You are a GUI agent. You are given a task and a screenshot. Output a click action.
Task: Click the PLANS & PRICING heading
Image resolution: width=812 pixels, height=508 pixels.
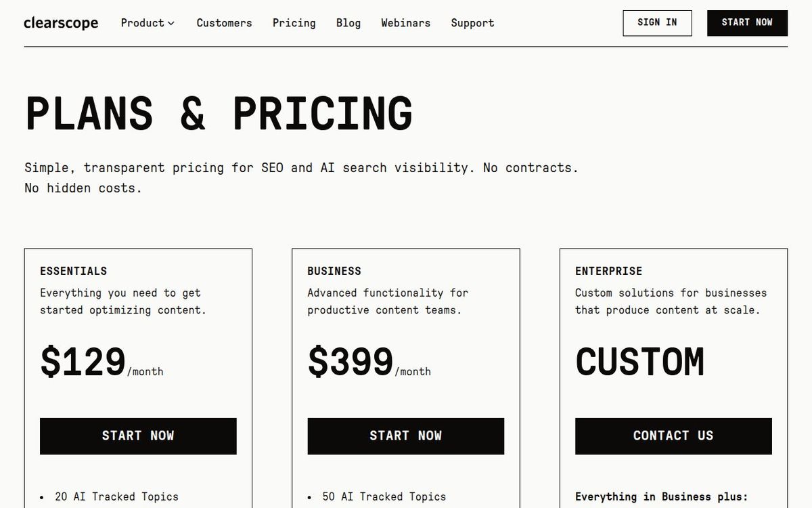coord(218,112)
